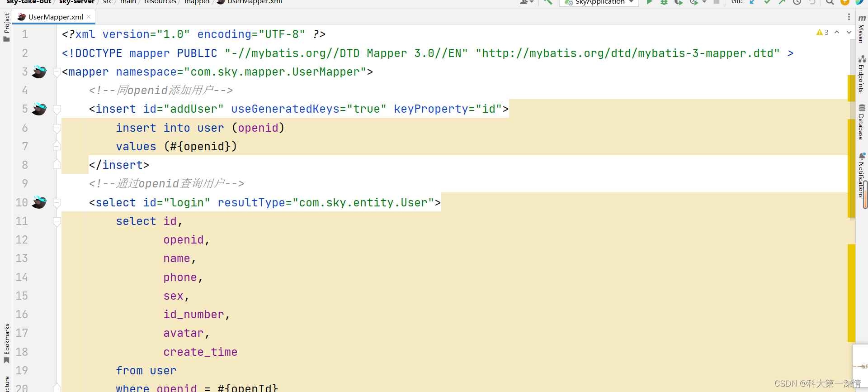The image size is (868, 392).
Task: Toggle fold marker on line 11
Action: (x=57, y=221)
